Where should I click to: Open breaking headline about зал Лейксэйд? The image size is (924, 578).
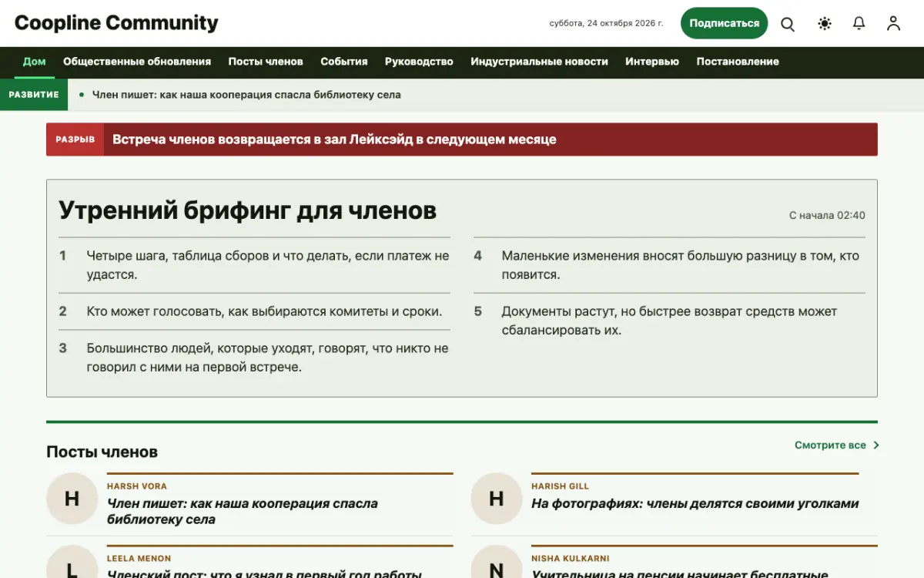click(x=334, y=139)
